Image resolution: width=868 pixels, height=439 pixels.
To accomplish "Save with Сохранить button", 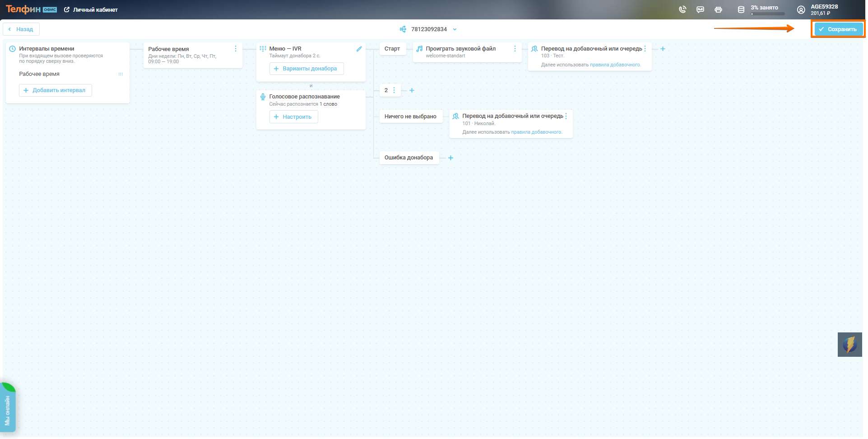I will 838,29.
